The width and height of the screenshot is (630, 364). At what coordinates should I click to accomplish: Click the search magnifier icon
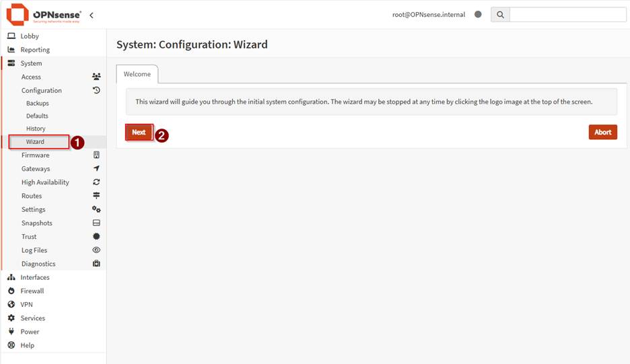click(x=500, y=15)
